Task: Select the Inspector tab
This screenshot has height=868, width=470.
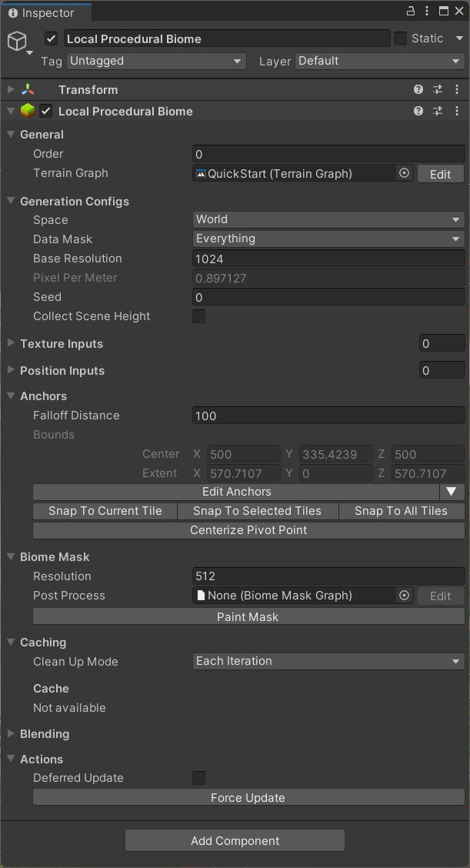Action: (46, 12)
